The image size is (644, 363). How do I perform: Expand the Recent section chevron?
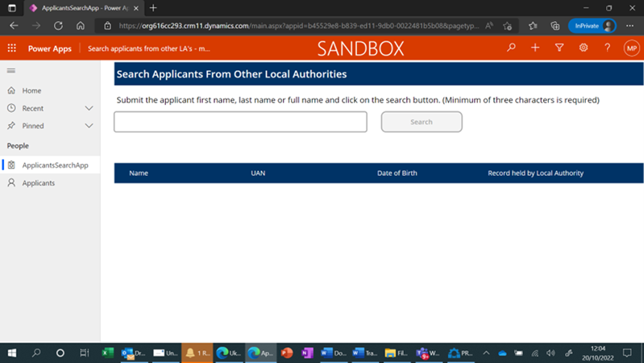point(89,108)
